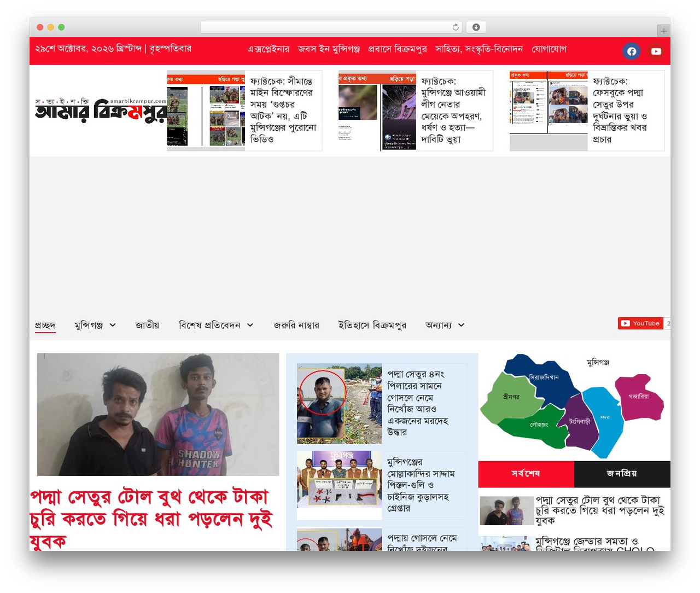Open the Padma bridge accident fact-check thumbnail
This screenshot has height=593, width=700.
click(x=549, y=111)
